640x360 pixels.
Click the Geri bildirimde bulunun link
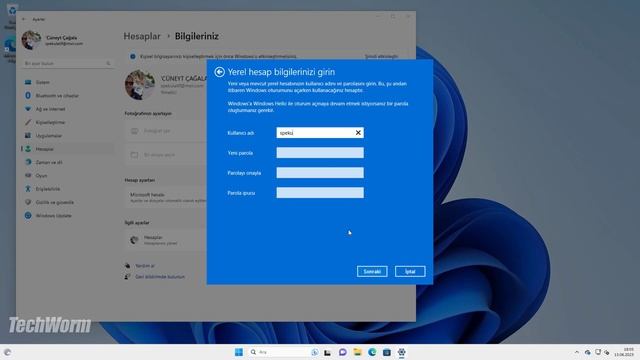point(160,277)
